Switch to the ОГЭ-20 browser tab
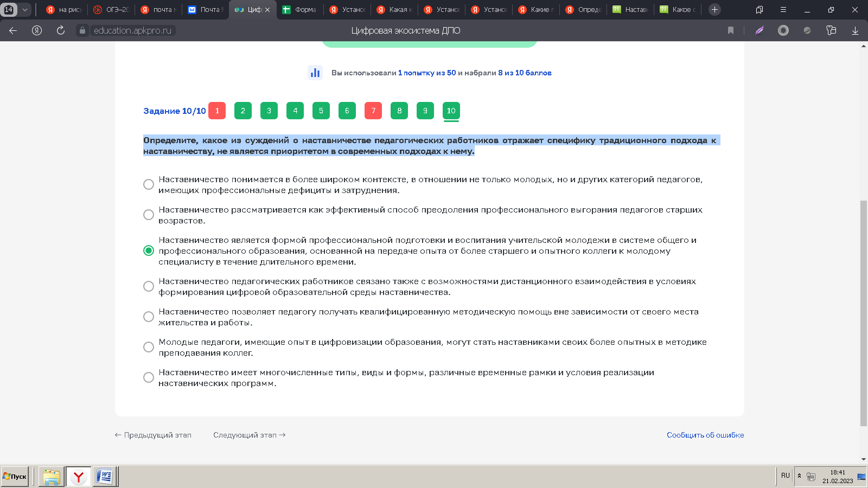The width and height of the screenshot is (868, 488). pos(112,9)
